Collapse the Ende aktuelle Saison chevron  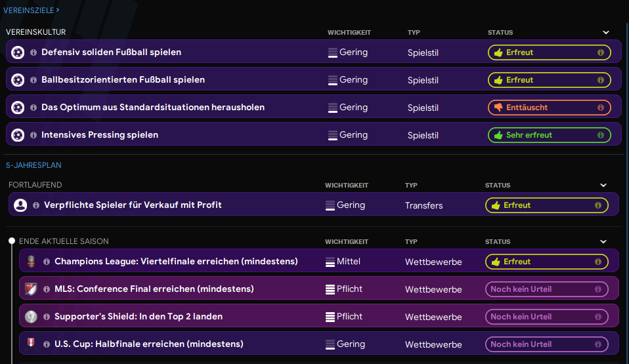click(603, 242)
